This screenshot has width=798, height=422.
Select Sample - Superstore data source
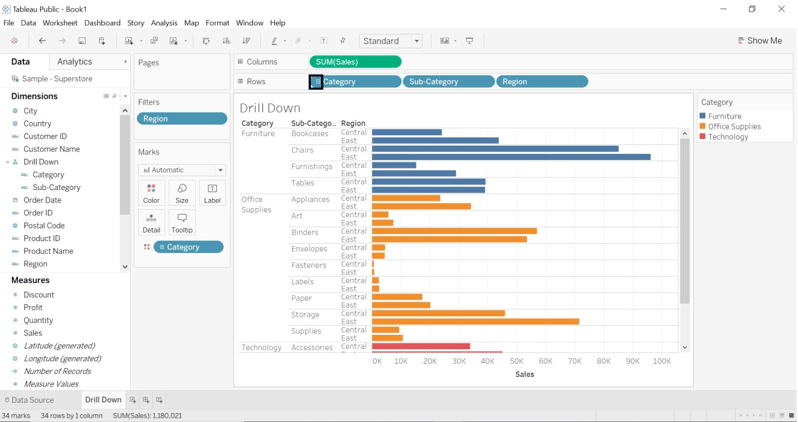pyautogui.click(x=52, y=79)
